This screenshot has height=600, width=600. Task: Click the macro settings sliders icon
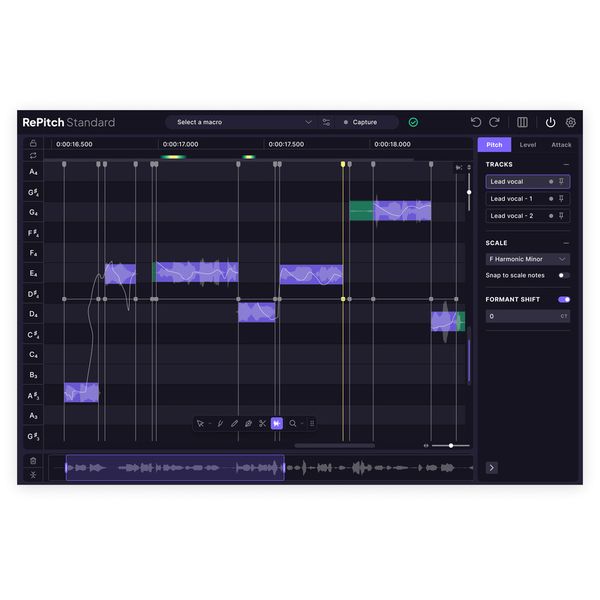(x=326, y=122)
